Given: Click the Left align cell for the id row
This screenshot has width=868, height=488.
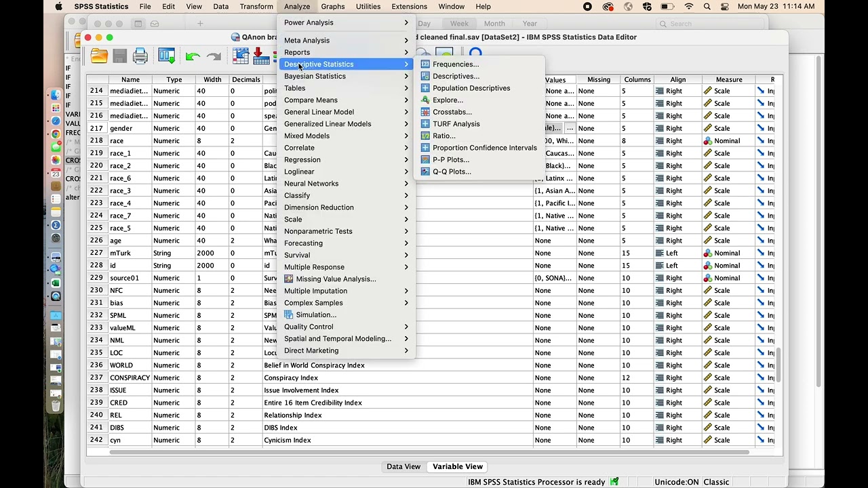Looking at the screenshot, I should pos(677,266).
